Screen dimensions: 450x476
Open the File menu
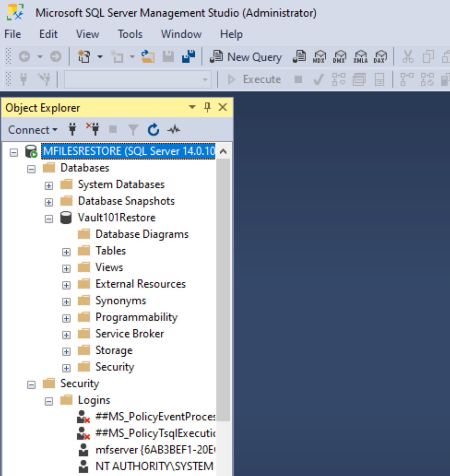pos(12,34)
